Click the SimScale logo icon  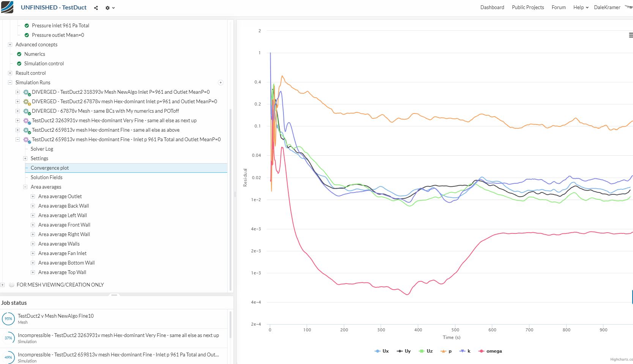point(7,7)
